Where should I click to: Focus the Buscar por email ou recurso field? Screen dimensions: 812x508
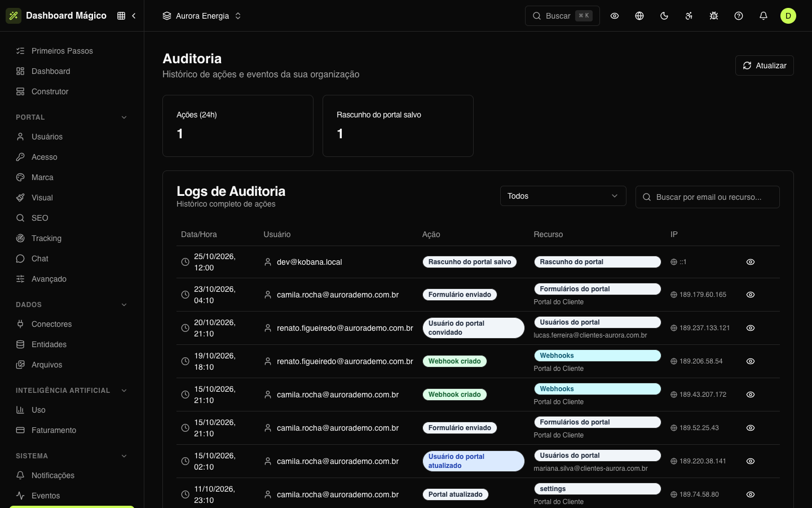tap(707, 197)
